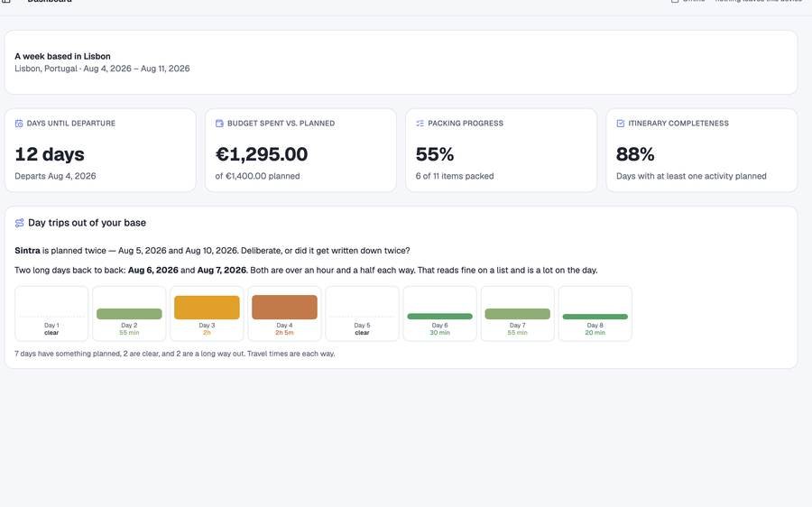Select the Day 2 light green bar
812x507 pixels.
[129, 314]
